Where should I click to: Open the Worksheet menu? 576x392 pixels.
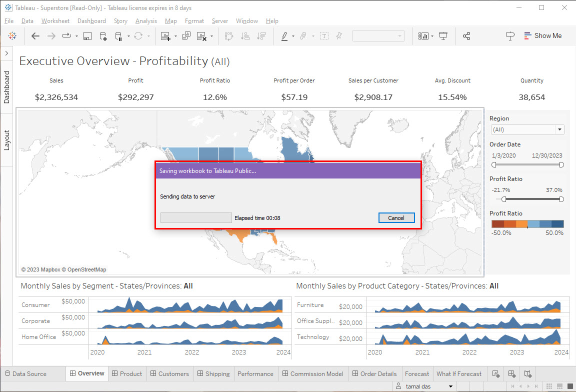(55, 21)
